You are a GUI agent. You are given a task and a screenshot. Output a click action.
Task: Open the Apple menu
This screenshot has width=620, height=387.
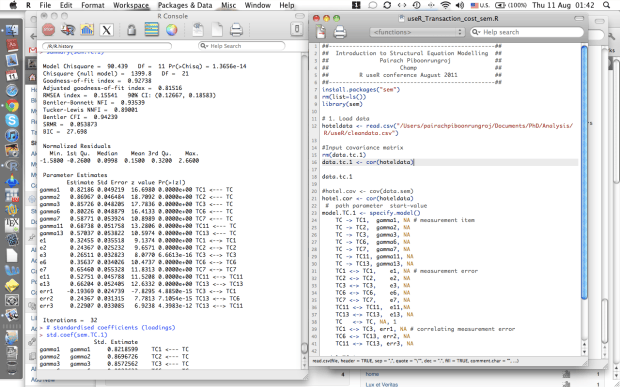pyautogui.click(x=13, y=5)
